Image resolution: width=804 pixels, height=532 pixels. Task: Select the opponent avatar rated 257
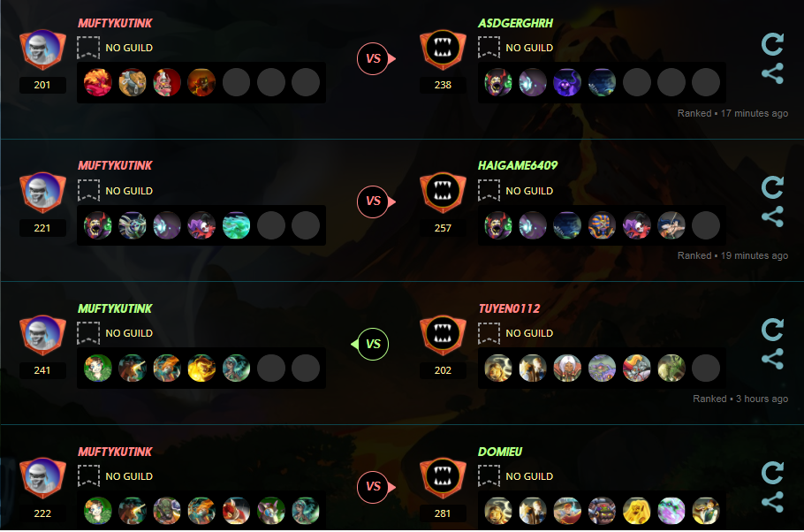coord(443,193)
